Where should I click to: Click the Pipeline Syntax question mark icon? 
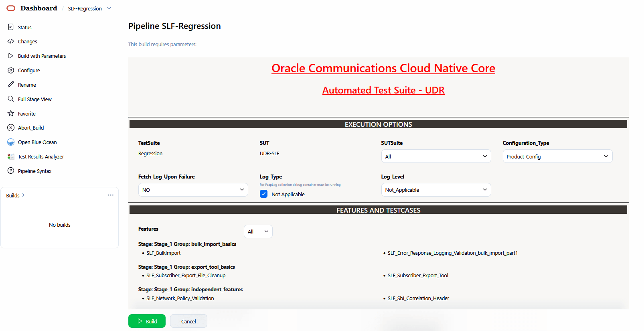tap(11, 171)
